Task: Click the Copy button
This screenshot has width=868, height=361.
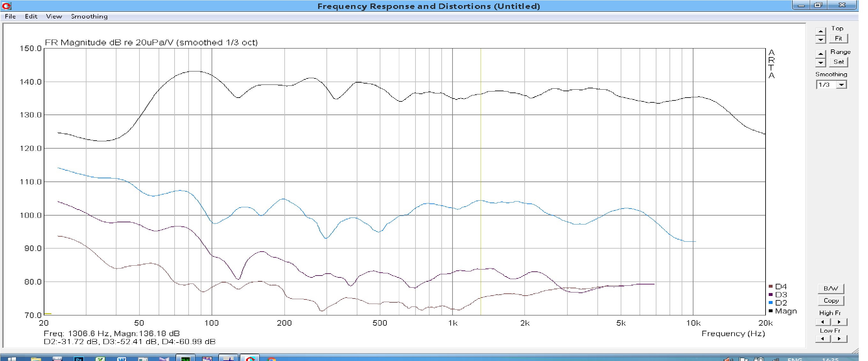Action: pyautogui.click(x=831, y=300)
